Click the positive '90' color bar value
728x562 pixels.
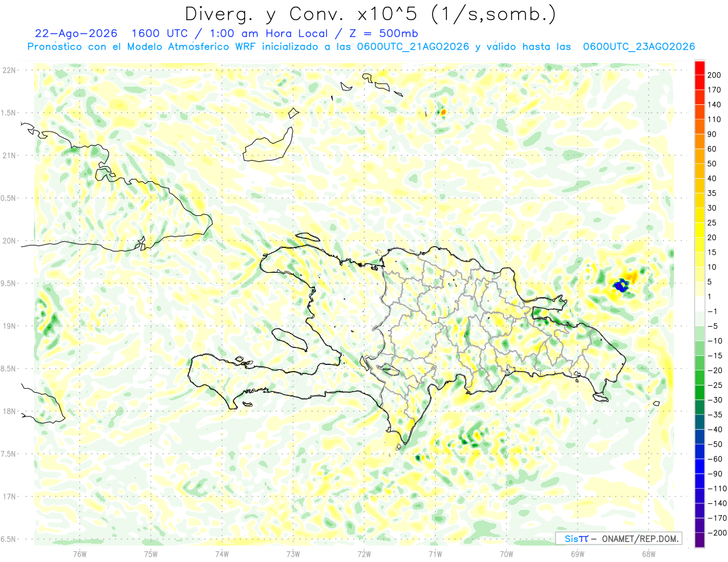coord(713,135)
